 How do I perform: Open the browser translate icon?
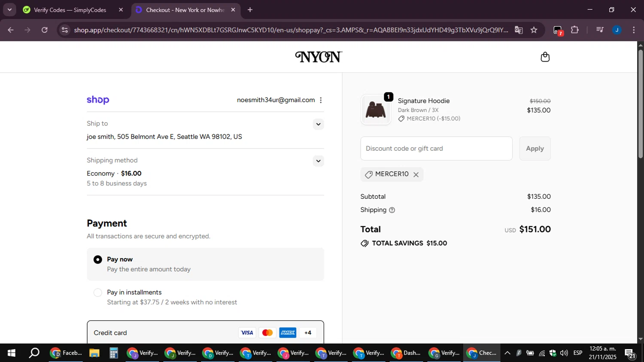(519, 30)
